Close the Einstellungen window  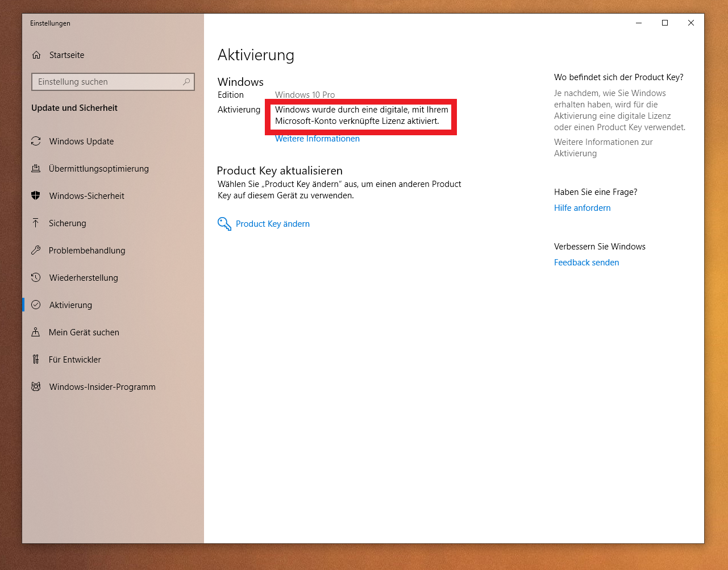point(691,23)
